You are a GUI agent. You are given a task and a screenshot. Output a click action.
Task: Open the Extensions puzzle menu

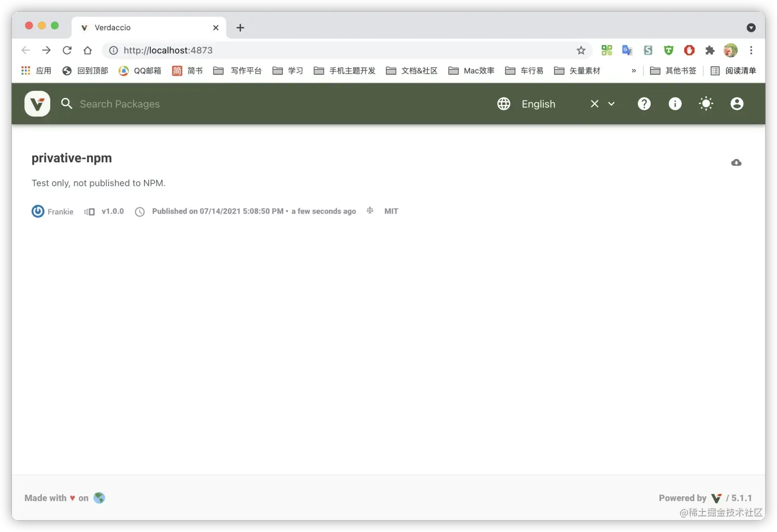coord(710,50)
